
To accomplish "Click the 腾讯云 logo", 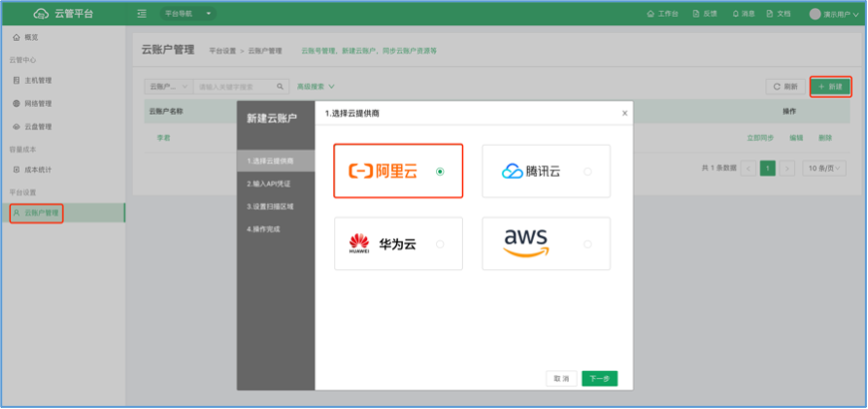I will (531, 171).
